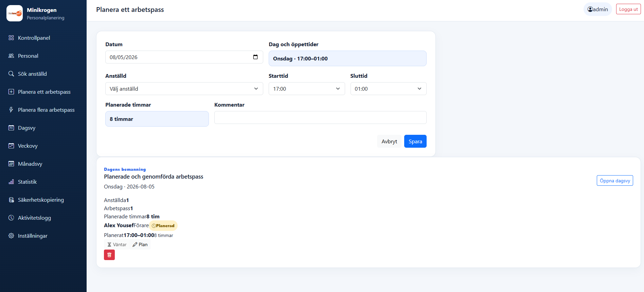
Task: Click the Planera ett arbetspass page title
Action: tap(130, 10)
